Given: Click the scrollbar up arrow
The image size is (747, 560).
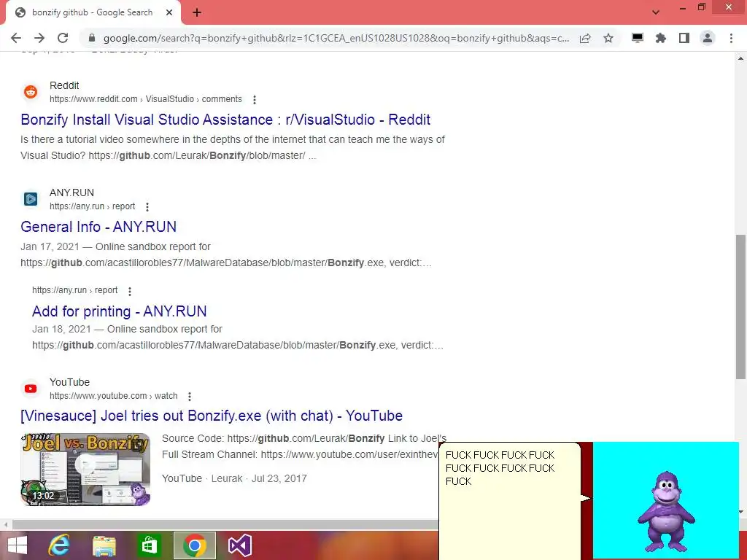Looking at the screenshot, I should click(x=740, y=58).
